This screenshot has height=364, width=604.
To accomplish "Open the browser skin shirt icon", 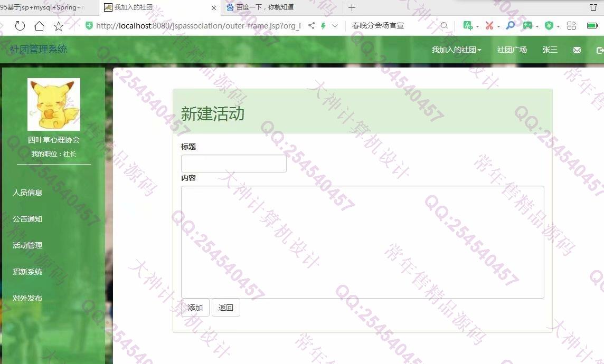I will [593, 7].
